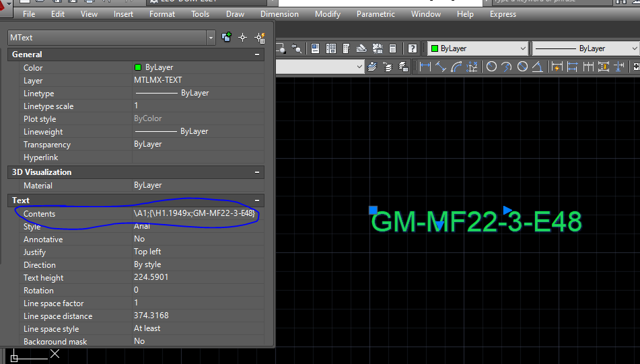Open the QuickCalc calculator icon
This screenshot has height=364, width=640.
(392, 48)
